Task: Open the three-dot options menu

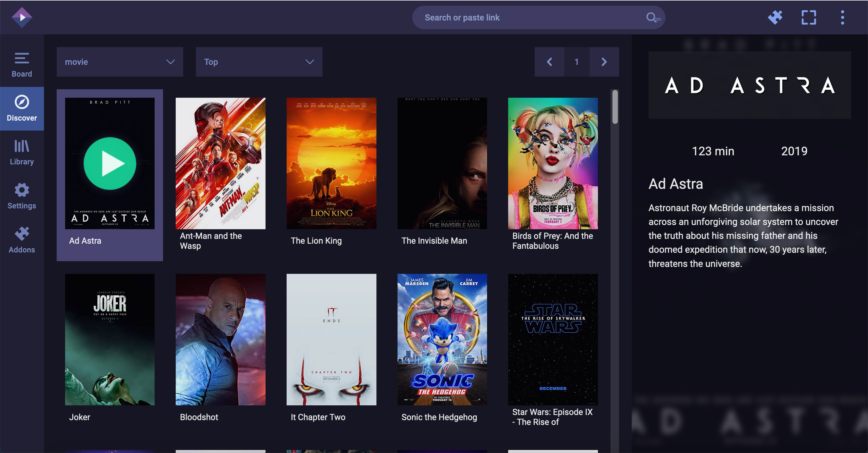Action: coord(842,17)
